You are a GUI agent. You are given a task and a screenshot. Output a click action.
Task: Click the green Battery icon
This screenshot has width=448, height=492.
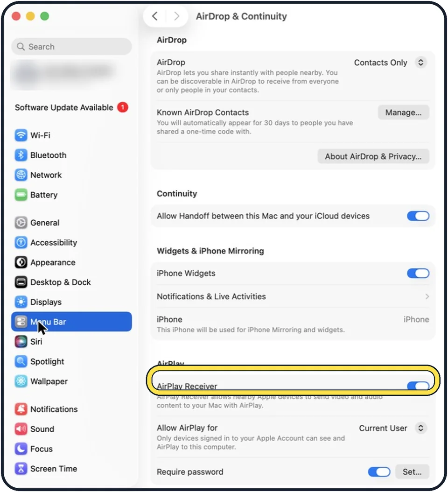pyautogui.click(x=21, y=195)
